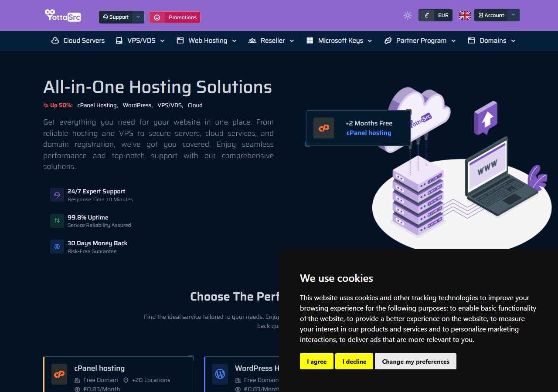Open the Web Hosting menu label
558x392 pixels.
pos(208,41)
